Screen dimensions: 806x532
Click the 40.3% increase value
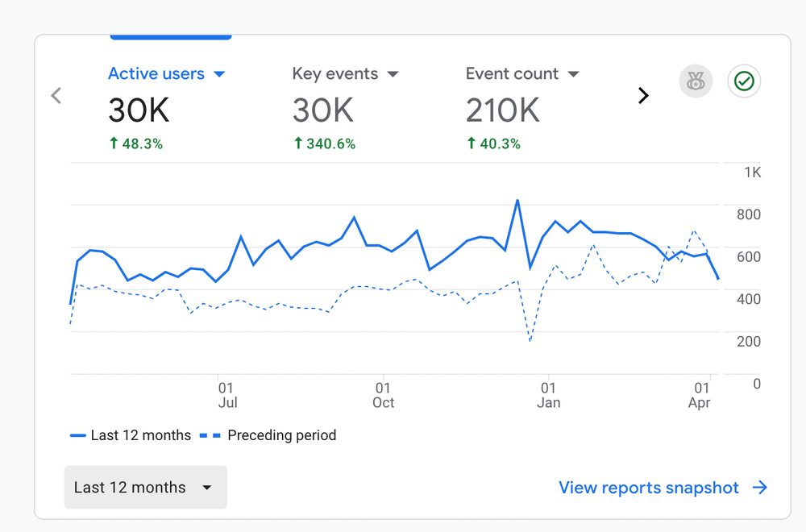[493, 143]
